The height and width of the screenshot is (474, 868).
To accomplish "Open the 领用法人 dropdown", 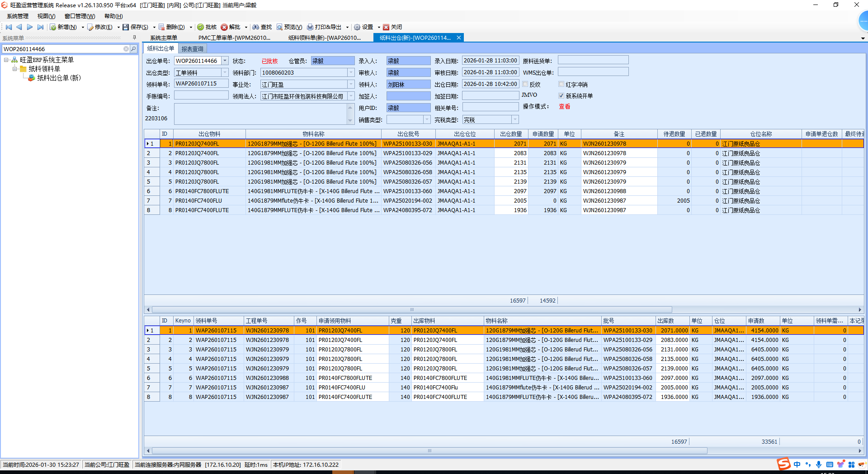I will click(351, 96).
